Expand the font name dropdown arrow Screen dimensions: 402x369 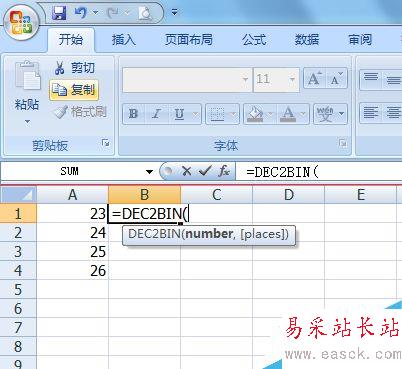pos(246,79)
